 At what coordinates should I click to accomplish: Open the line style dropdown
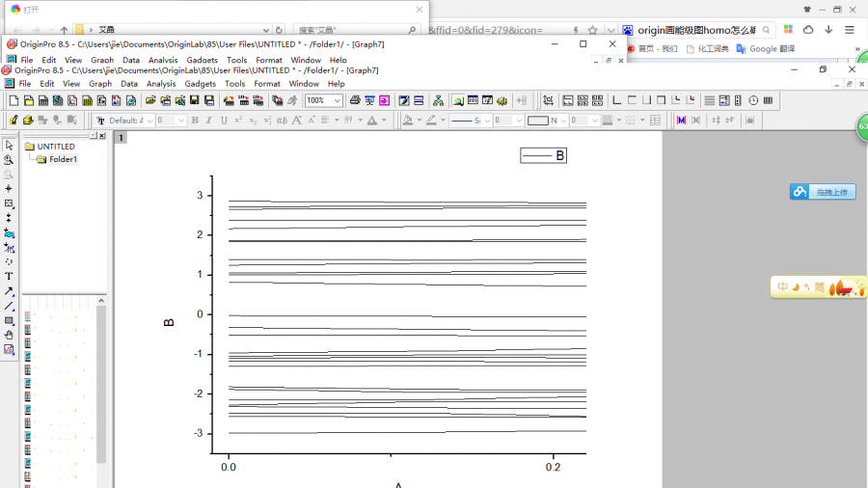[x=488, y=121]
